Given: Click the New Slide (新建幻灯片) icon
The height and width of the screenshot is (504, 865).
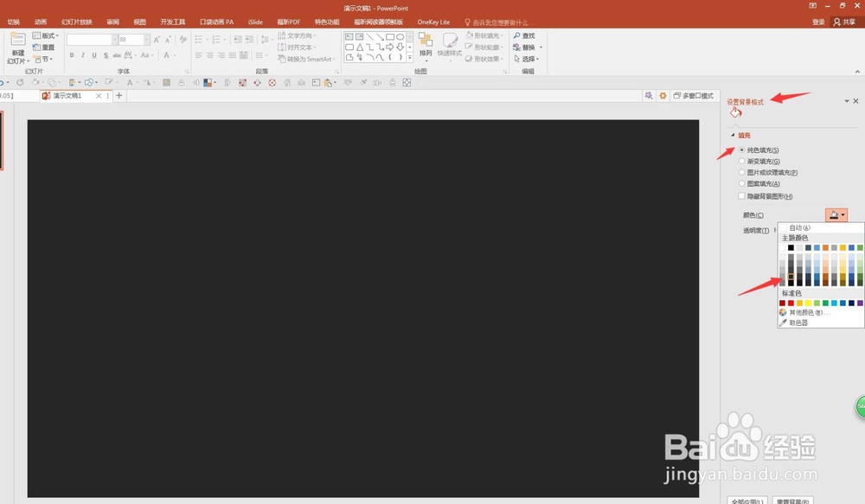Looking at the screenshot, I should tap(17, 40).
